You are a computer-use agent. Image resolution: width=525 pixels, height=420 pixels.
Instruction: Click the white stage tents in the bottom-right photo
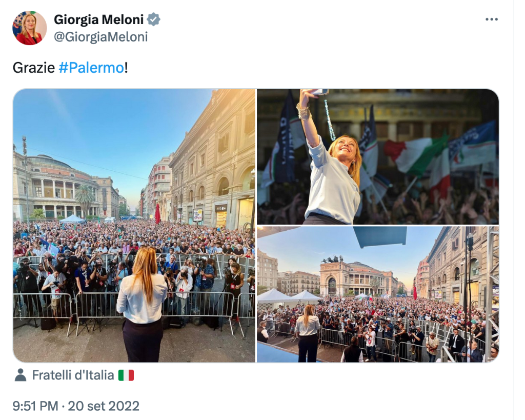click(x=289, y=296)
